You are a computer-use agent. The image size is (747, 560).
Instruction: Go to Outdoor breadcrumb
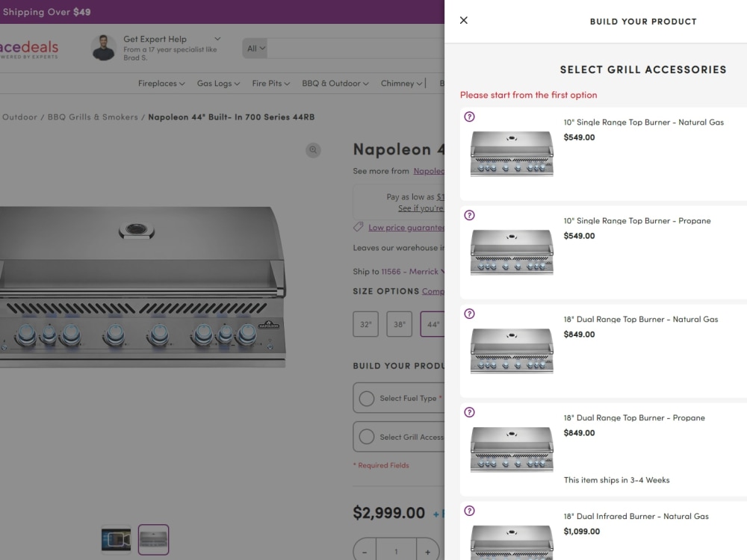19,117
